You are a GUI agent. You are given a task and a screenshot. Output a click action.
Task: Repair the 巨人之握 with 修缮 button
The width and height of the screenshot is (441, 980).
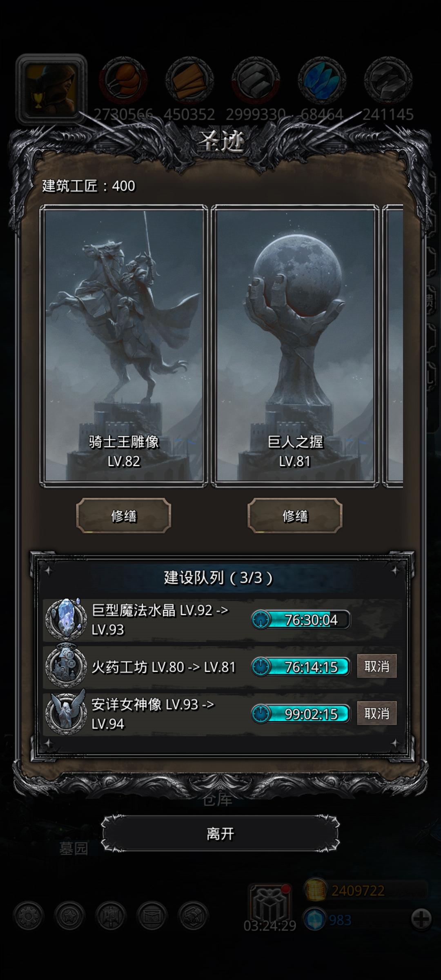295,516
